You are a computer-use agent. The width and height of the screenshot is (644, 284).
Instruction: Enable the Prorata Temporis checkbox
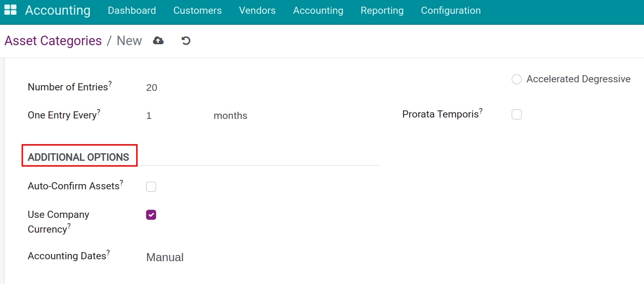click(x=516, y=115)
